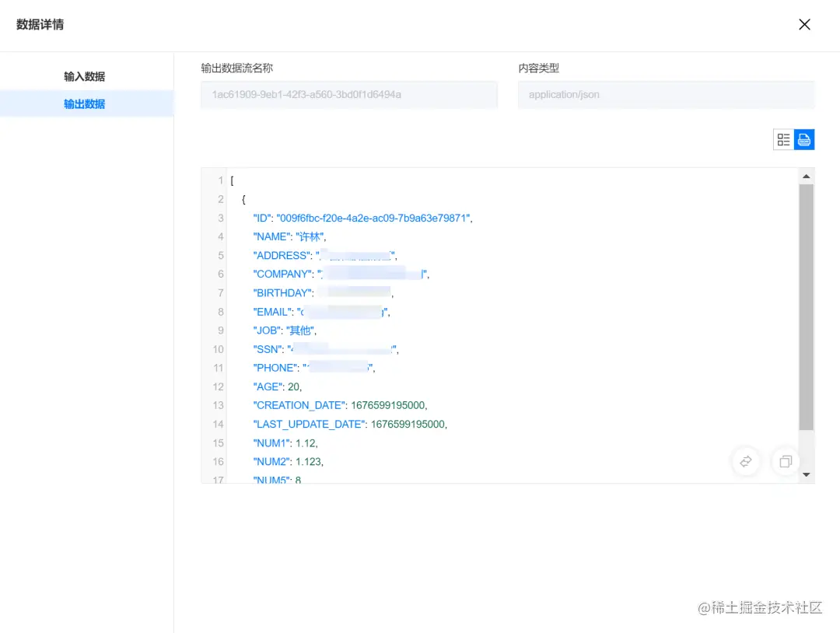Viewport: 840px width, 633px height.
Task: Click the "NUM2": 1.123 line
Action: 289,462
